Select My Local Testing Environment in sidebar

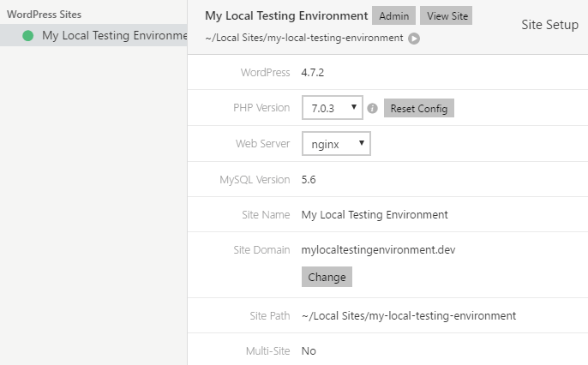tap(93, 35)
